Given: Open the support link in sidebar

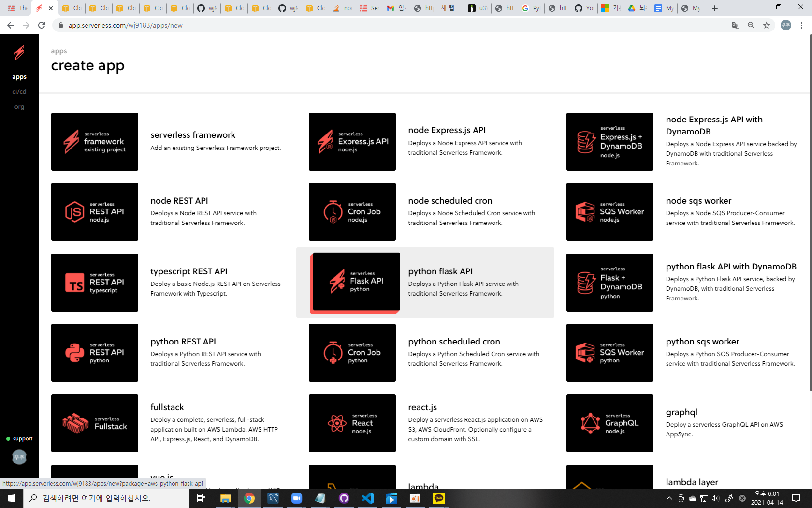Looking at the screenshot, I should click(19, 439).
